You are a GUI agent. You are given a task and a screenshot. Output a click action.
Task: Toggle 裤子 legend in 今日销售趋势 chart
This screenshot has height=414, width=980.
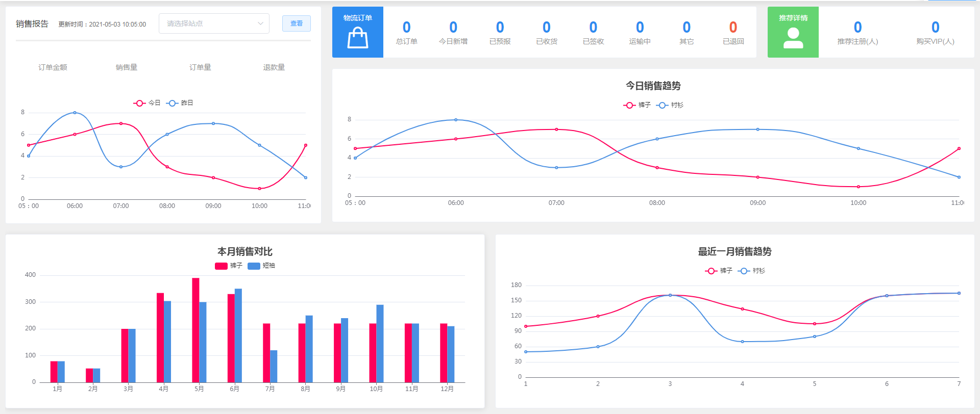(630, 105)
